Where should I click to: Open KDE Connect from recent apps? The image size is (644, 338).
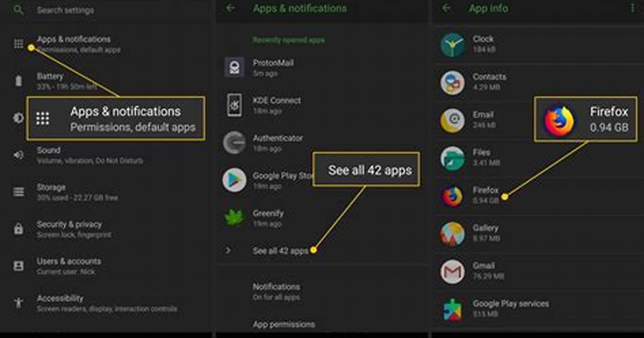(323, 105)
